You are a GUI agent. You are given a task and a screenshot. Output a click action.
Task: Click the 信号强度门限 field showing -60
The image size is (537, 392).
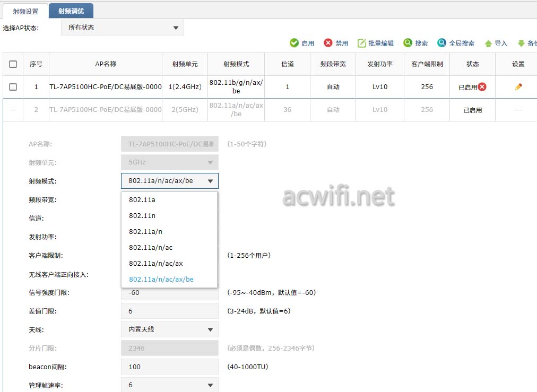click(169, 293)
